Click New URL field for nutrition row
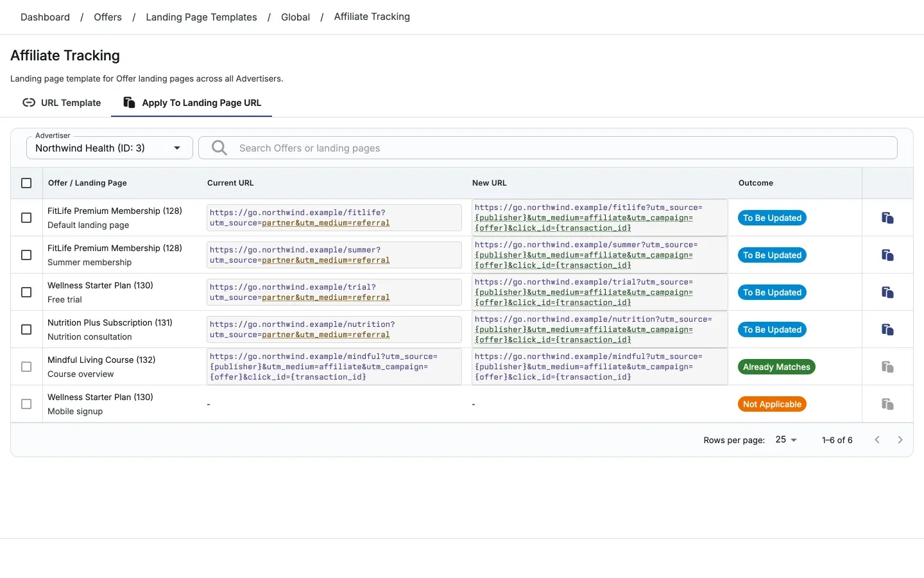Viewport: 924px width, 578px height. 600,329
